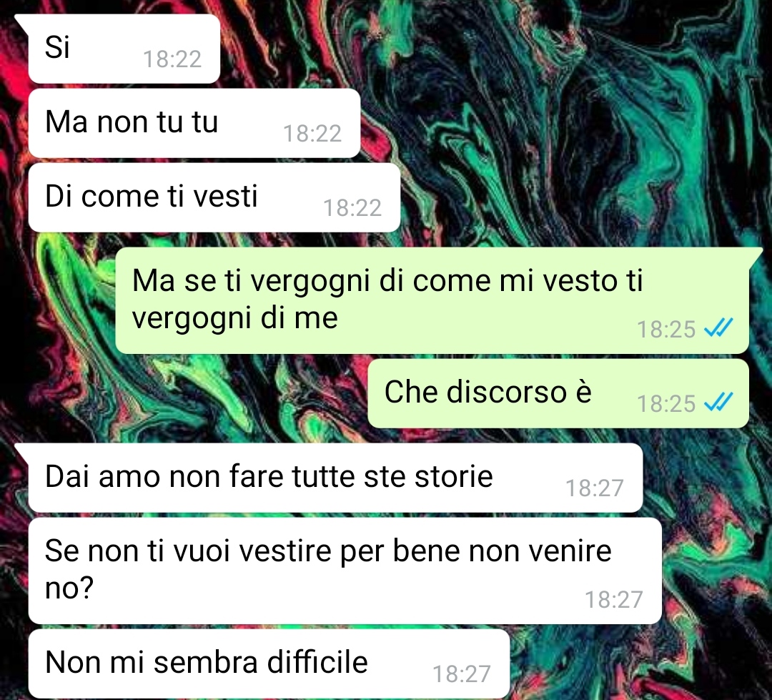This screenshot has height=700, width=772.
Task: Tap the 'Che discorso è' sent message
Action: tap(558, 393)
